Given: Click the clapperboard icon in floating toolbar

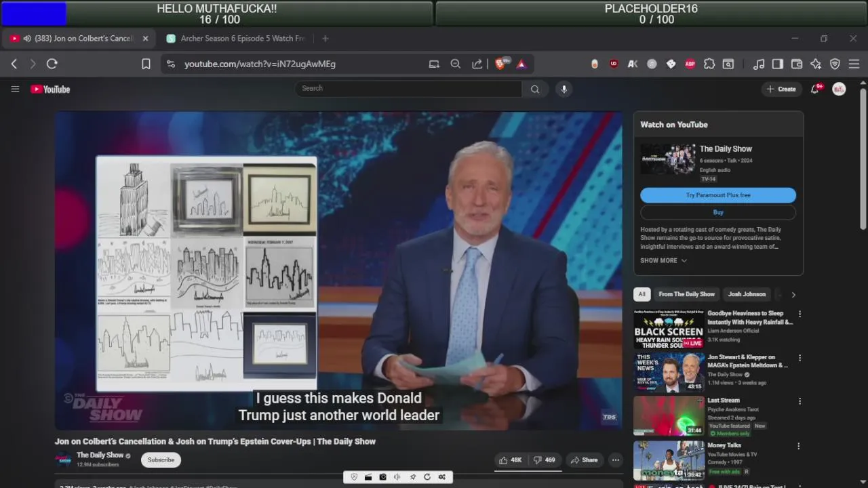Looking at the screenshot, I should [368, 477].
